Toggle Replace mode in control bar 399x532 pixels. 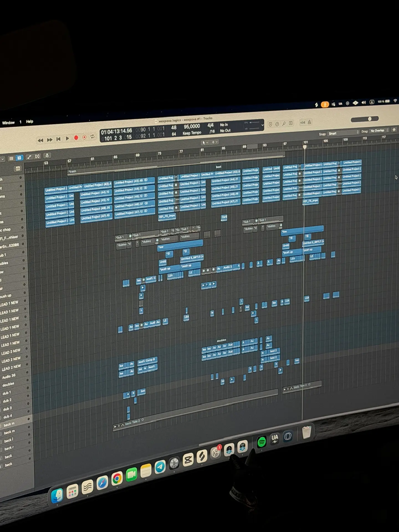pyautogui.click(x=270, y=124)
